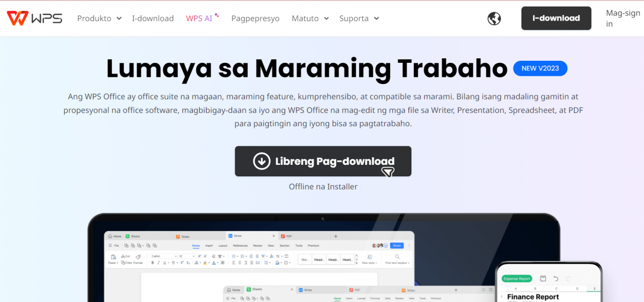Select the Insert ribbon tab in Writer

coord(208,246)
